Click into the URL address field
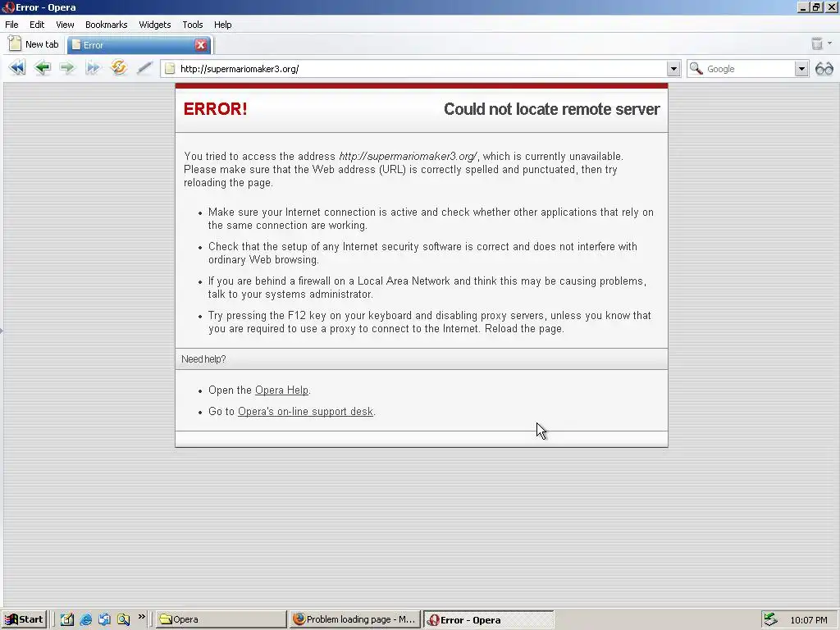 (x=422, y=69)
